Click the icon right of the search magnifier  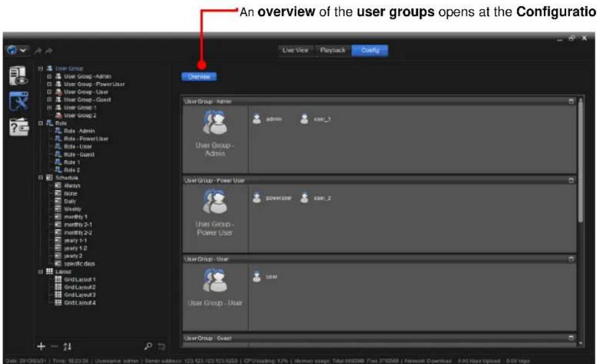click(162, 347)
